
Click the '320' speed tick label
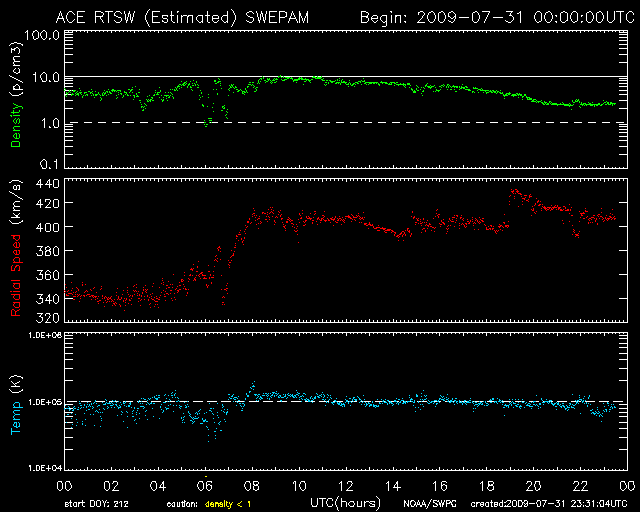(47, 318)
